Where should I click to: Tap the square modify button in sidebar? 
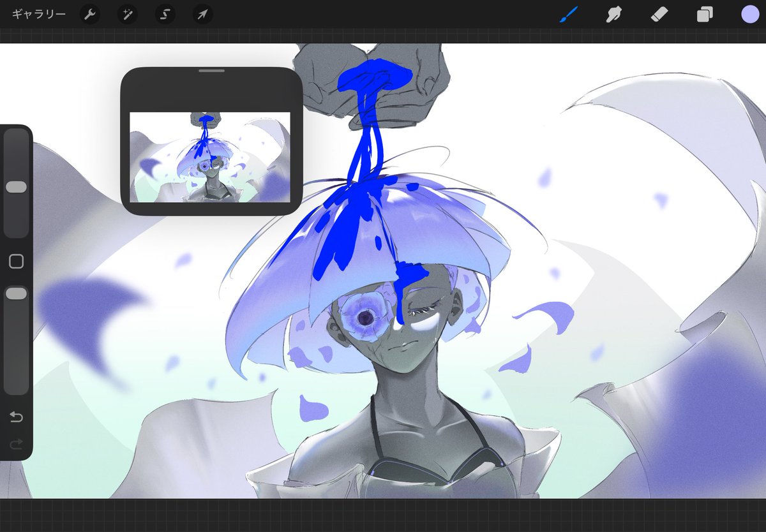[17, 261]
